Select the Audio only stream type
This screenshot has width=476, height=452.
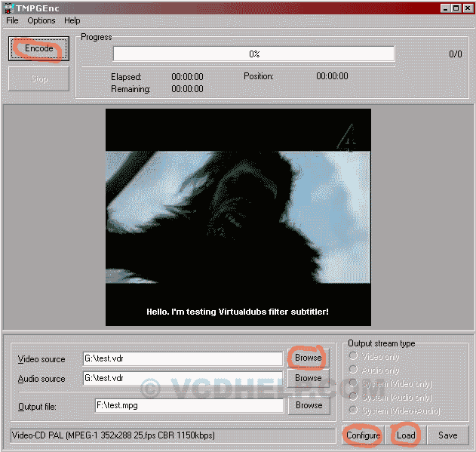pyautogui.click(x=352, y=371)
